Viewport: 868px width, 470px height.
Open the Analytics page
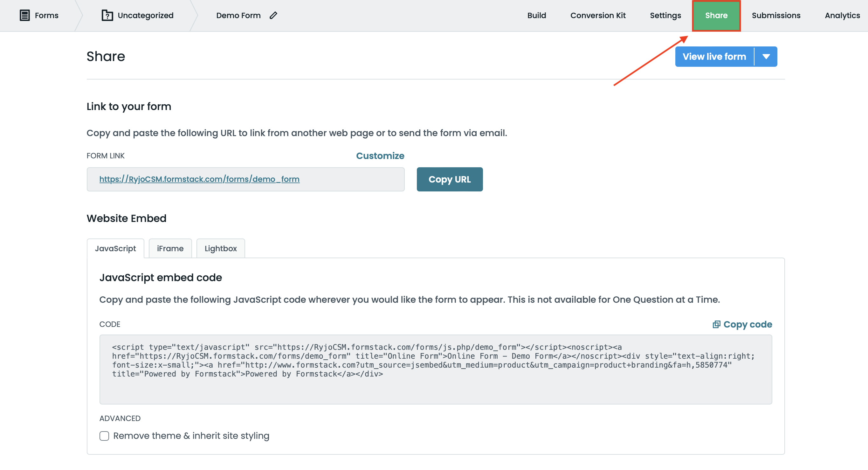[842, 15]
